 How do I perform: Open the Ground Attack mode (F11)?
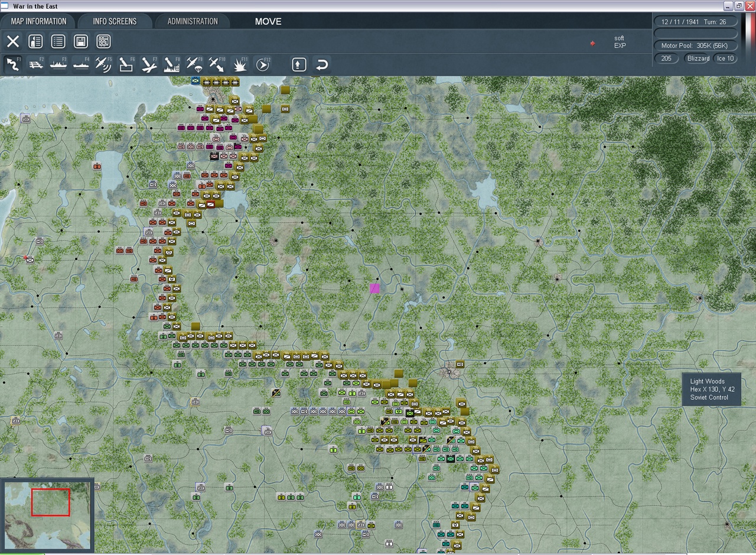click(x=239, y=64)
